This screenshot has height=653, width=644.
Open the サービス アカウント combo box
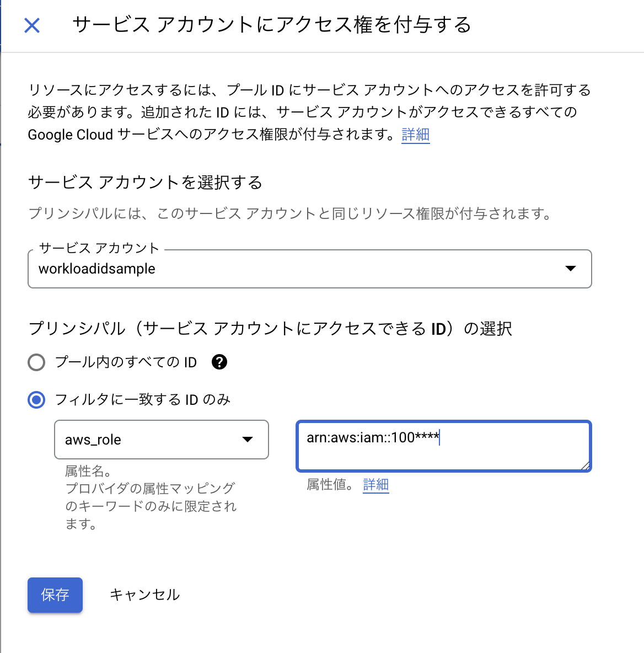pos(310,269)
